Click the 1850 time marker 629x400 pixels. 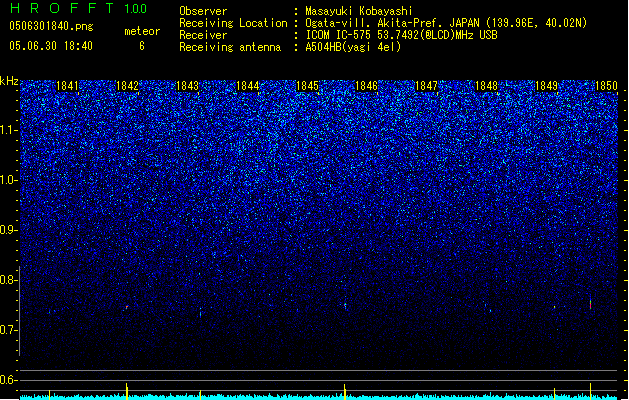[x=606, y=86]
